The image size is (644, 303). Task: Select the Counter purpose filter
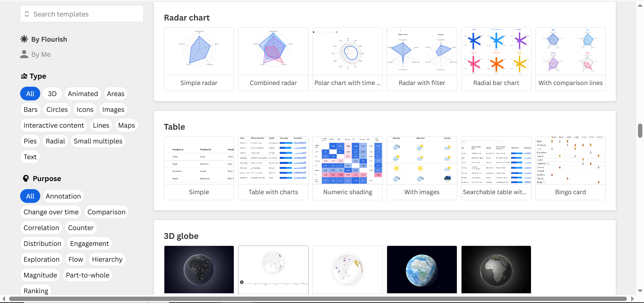point(81,228)
